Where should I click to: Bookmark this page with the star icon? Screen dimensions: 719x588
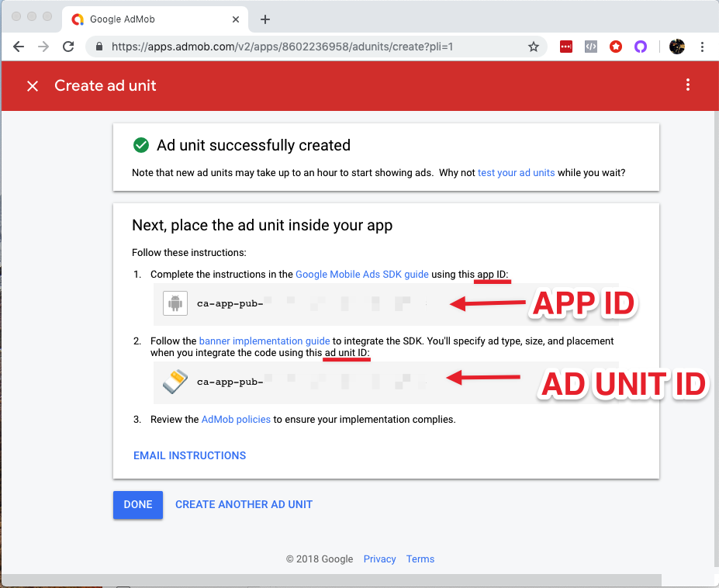(x=534, y=47)
